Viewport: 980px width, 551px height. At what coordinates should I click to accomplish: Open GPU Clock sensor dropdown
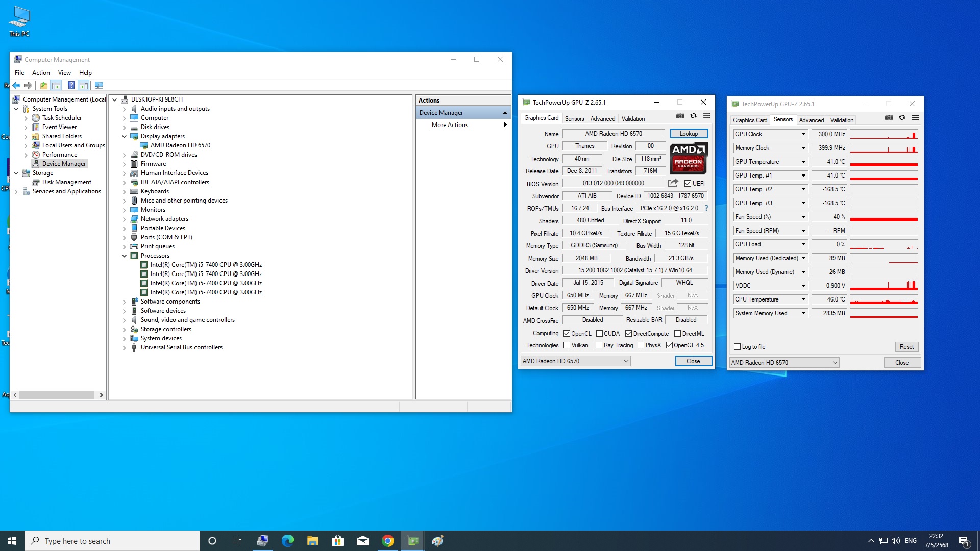803,134
